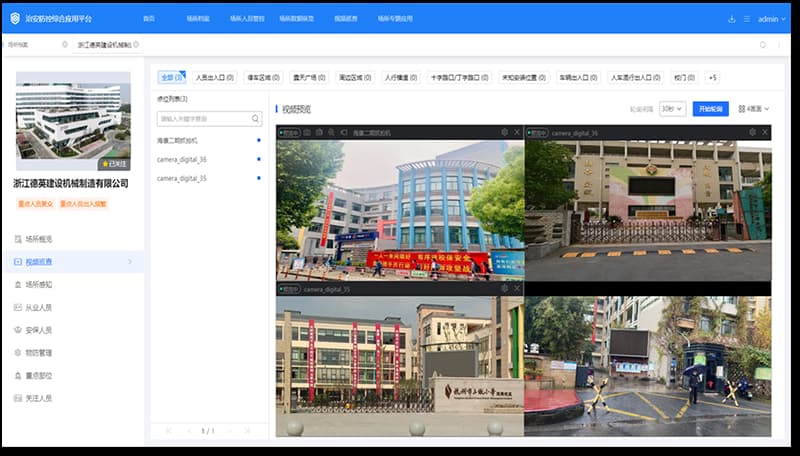The height and width of the screenshot is (456, 800).
Task: Open the admin user dropdown
Action: [770, 18]
